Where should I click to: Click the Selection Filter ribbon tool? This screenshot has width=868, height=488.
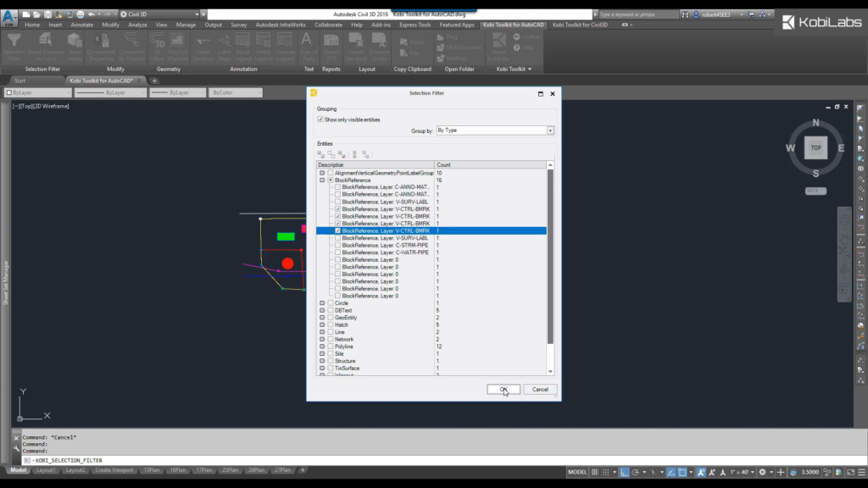[x=14, y=47]
